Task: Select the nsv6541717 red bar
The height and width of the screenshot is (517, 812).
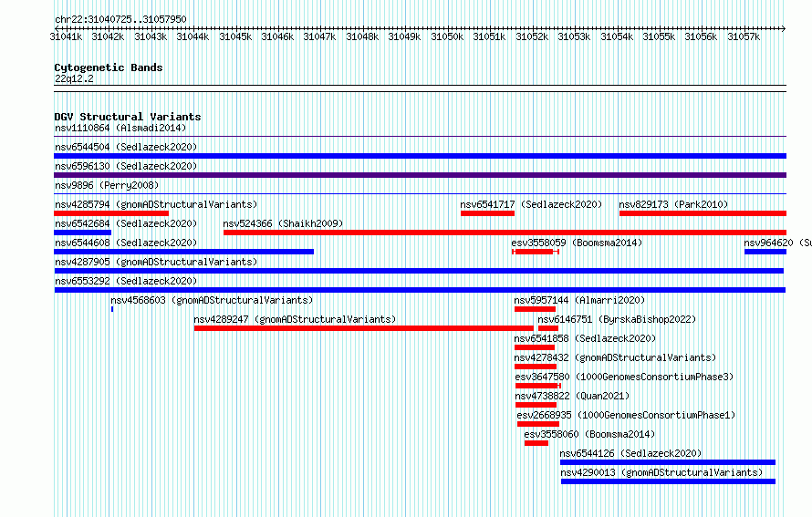Action: click(x=487, y=213)
